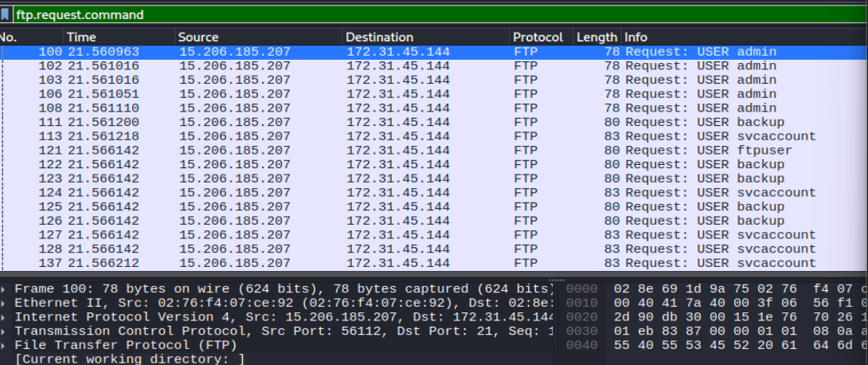Expand the Ethernet II details row
Image resolution: width=868 pixels, height=365 pixels.
[x=5, y=303]
